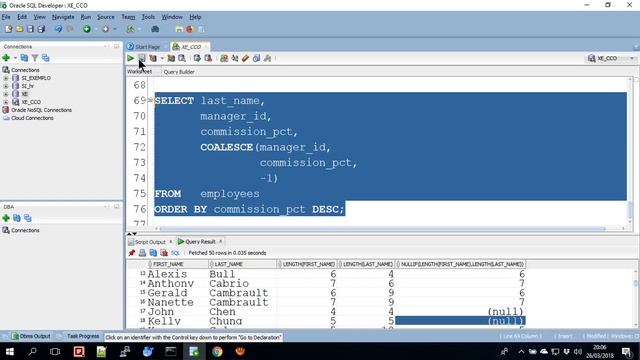This screenshot has width=640, height=360.
Task: Click the Unshared SQL Worksheet icon
Action: tap(224, 58)
